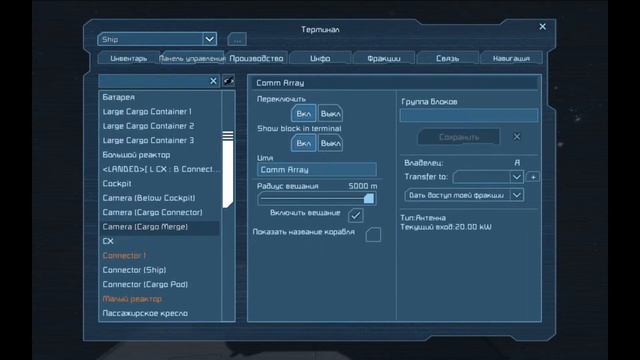Edit the Имя field Comm Array
Viewport: 640px width, 360px height.
click(317, 169)
